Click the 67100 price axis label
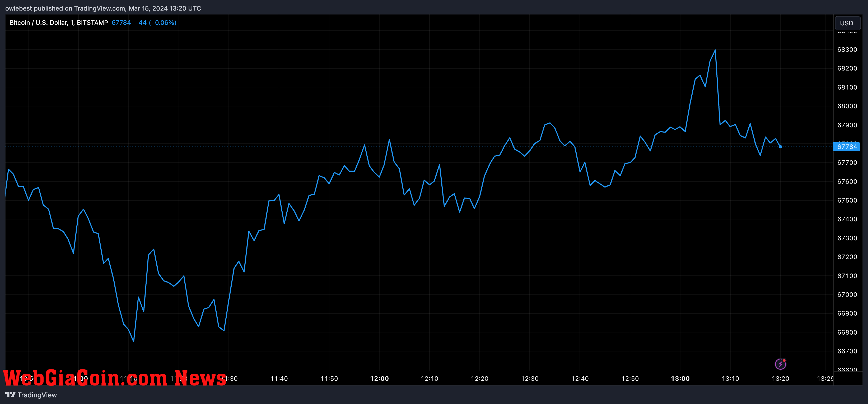The height and width of the screenshot is (404, 868). point(847,276)
